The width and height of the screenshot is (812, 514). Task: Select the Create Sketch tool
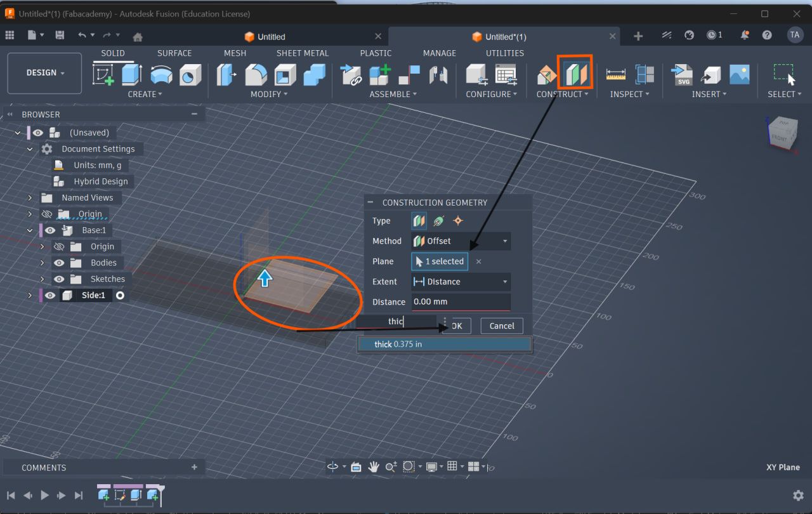[104, 75]
